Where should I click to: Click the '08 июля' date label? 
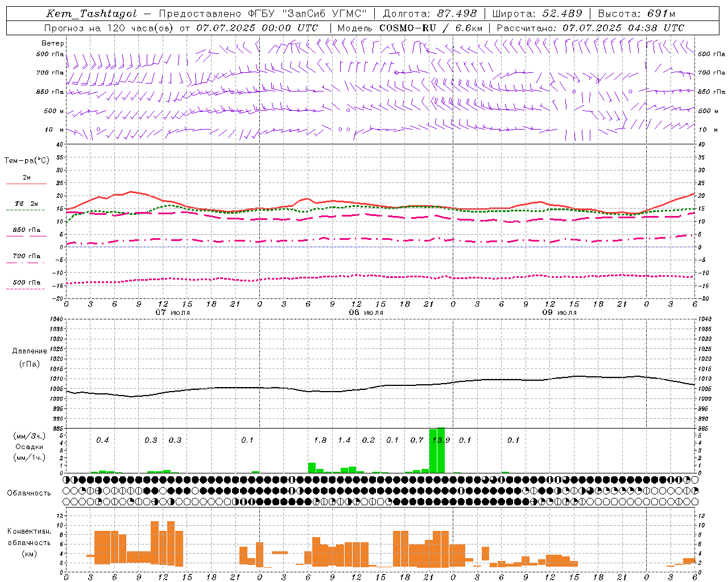[366, 313]
